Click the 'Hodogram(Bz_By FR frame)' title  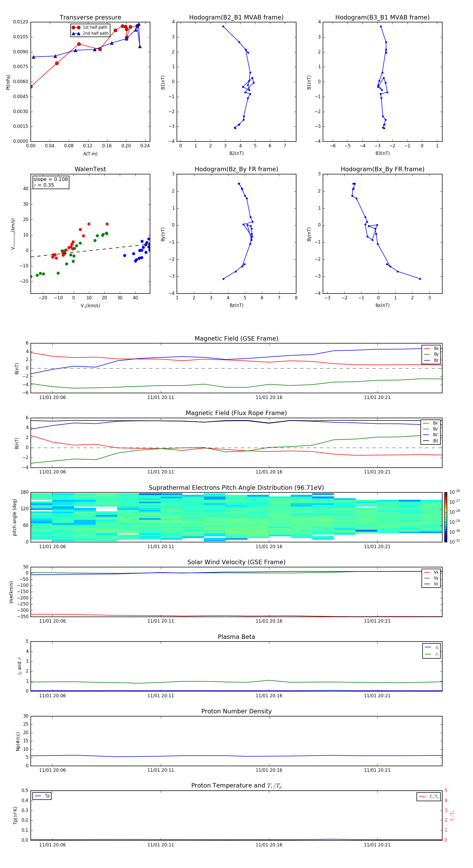coord(236,169)
